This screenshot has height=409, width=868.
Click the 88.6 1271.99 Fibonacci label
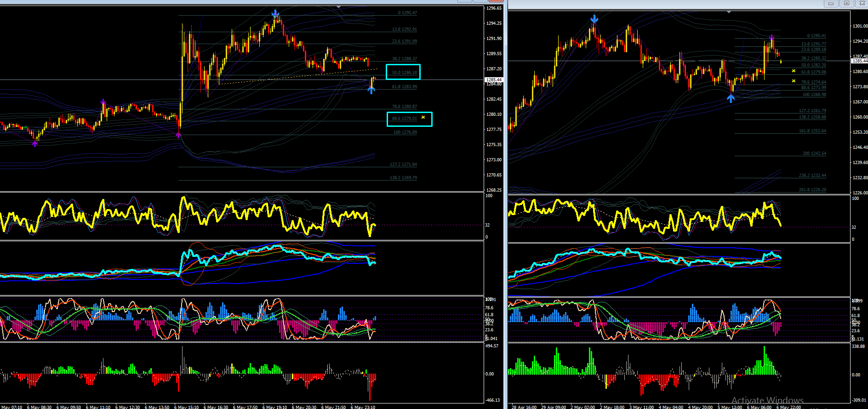814,88
